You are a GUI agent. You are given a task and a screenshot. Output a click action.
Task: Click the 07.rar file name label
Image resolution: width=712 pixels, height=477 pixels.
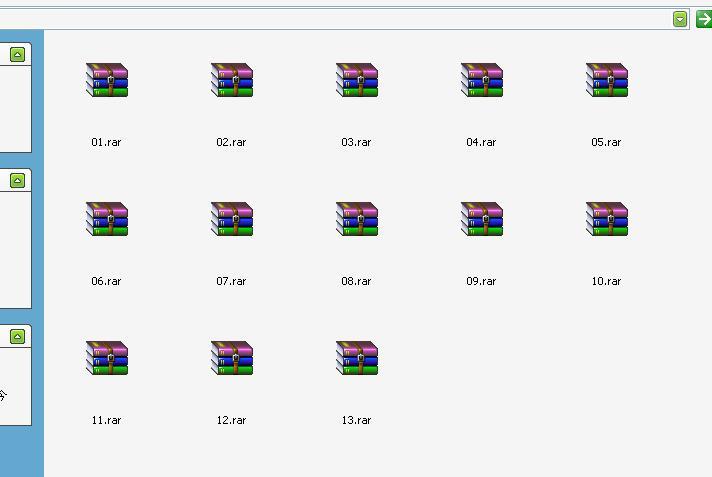click(x=231, y=281)
